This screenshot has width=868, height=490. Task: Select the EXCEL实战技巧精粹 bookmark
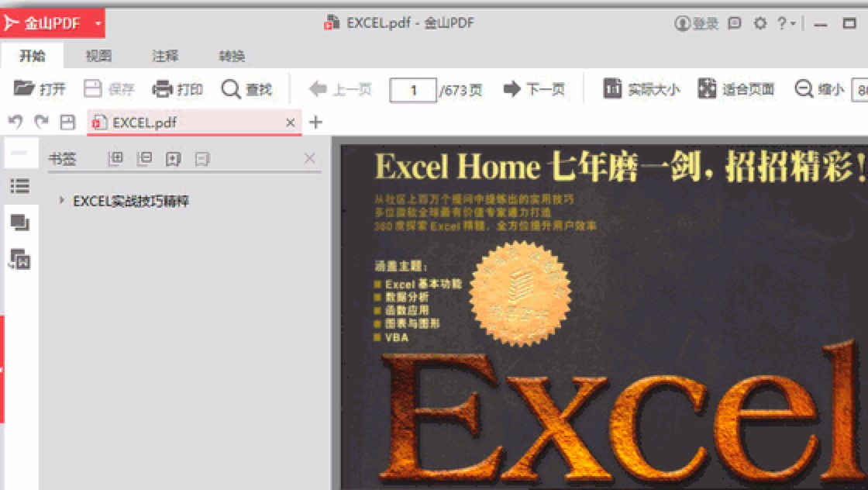131,201
